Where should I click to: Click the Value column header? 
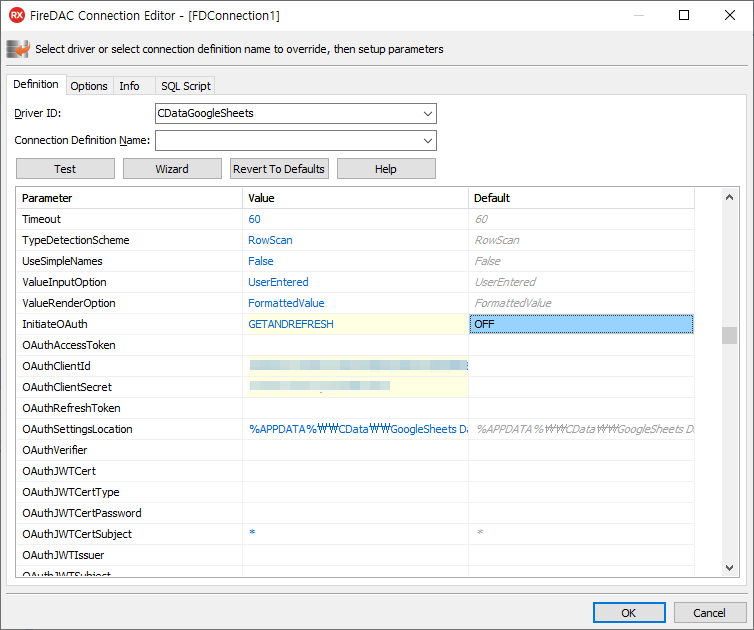(356, 198)
